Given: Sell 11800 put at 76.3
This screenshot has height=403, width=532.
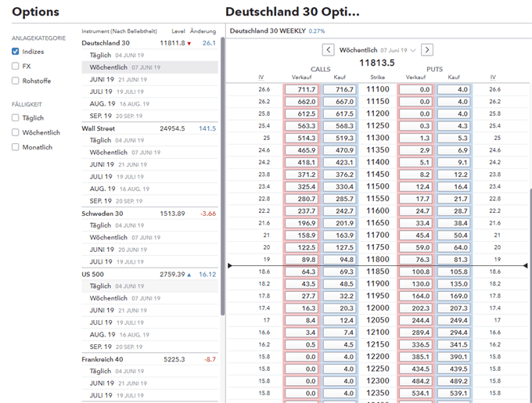Looking at the screenshot, I should point(415,260).
